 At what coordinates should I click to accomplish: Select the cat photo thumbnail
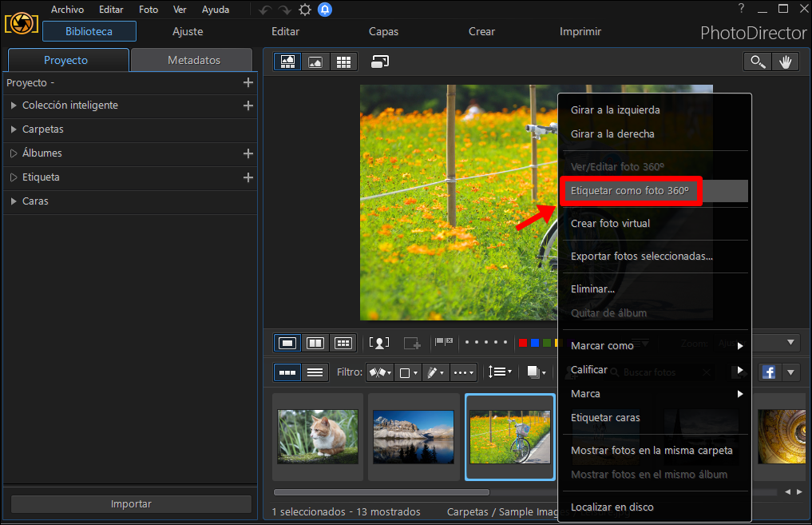(x=318, y=437)
